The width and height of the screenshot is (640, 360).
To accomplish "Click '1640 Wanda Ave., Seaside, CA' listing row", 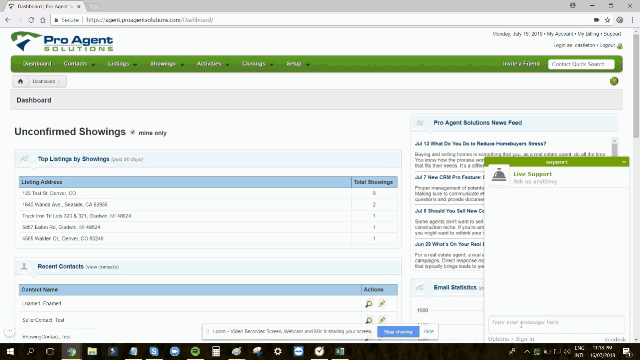I will [208, 204].
